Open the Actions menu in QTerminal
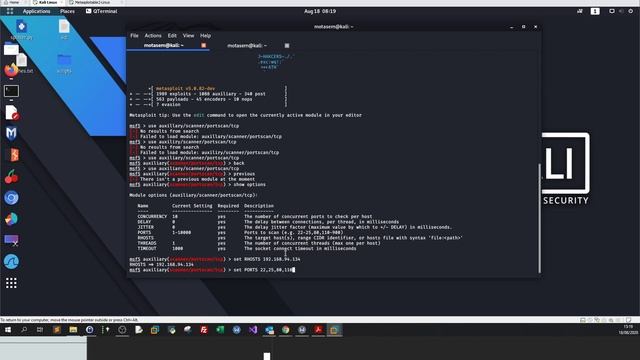This screenshot has width=640, height=360. point(153,36)
